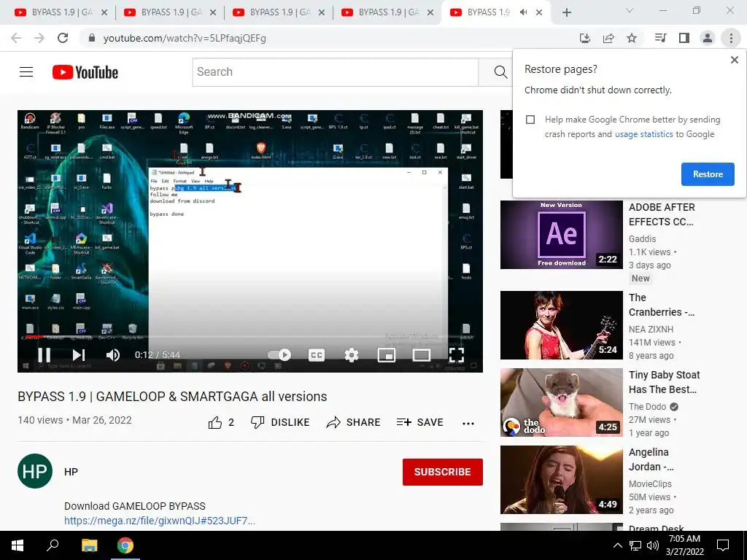Go to YouTube home via logo

(x=85, y=72)
